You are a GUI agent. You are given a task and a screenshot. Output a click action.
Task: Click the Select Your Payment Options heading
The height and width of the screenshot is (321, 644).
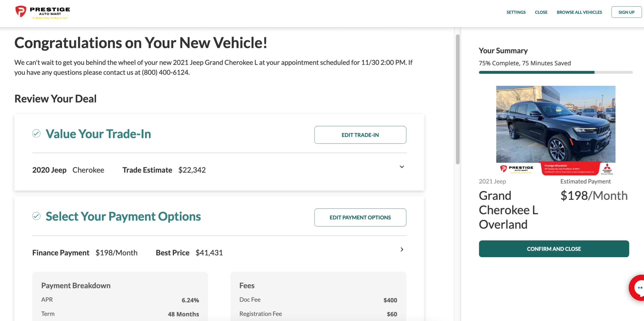pos(123,216)
